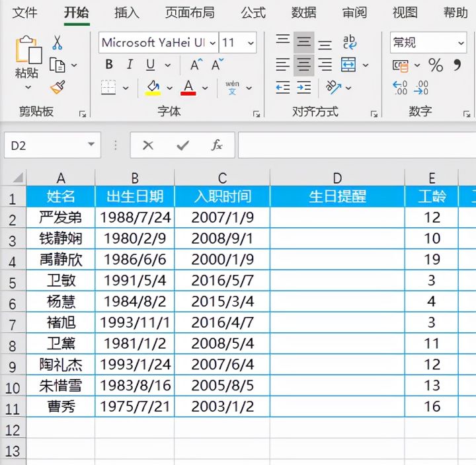
Task: Open the font name dropdown
Action: coord(213,43)
